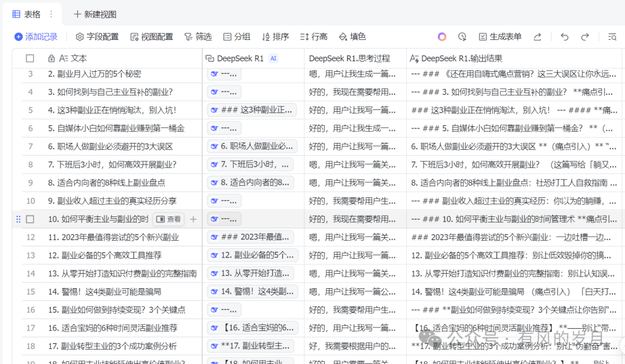Select cell '5. 自媒体小白如何靠副业赚到第一桶金'
Screen dimensions: 625x364
point(122,128)
